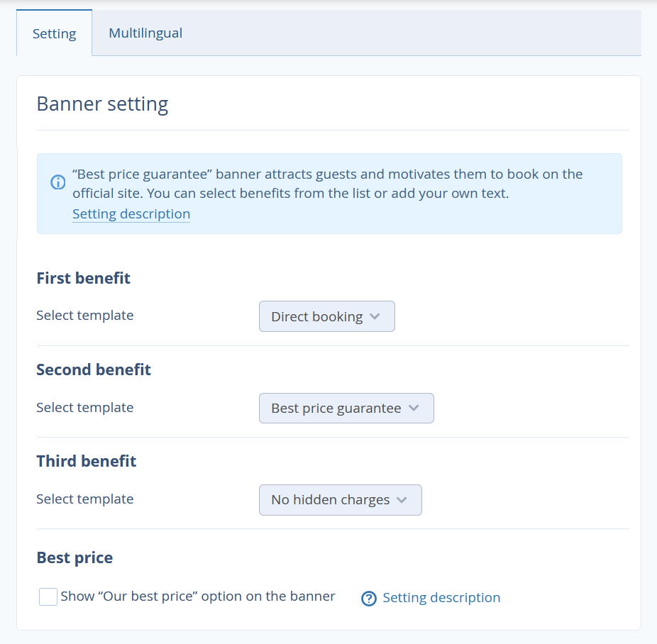Enable the "Our best price" checkbox
The image size is (657, 644).
click(x=48, y=596)
